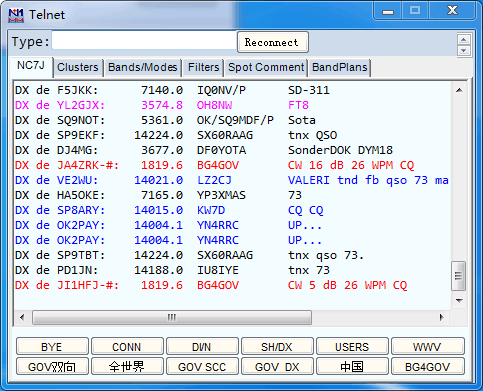Image resolution: width=483 pixels, height=391 pixels.
Task: Switch to the NC7J tab
Action: tap(31, 66)
